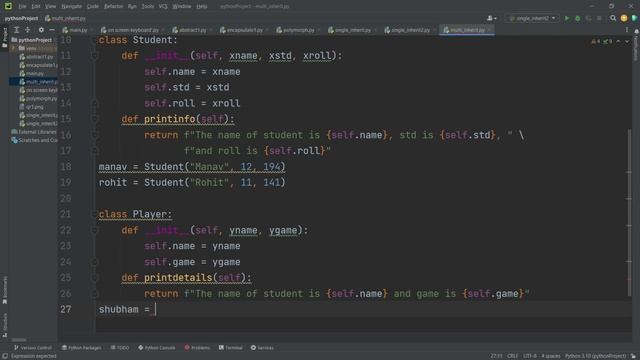Open Version Control tool window
This screenshot has width=640, height=360.
pos(33,348)
